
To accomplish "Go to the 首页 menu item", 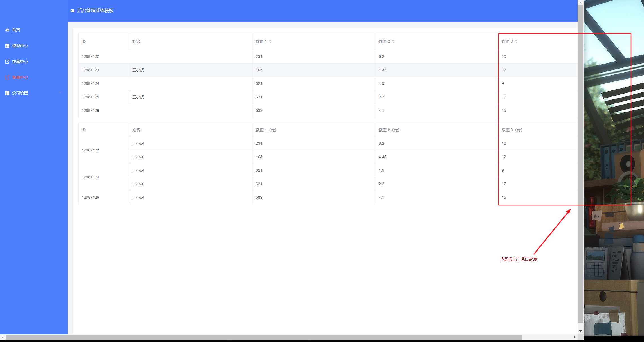I will pyautogui.click(x=16, y=30).
